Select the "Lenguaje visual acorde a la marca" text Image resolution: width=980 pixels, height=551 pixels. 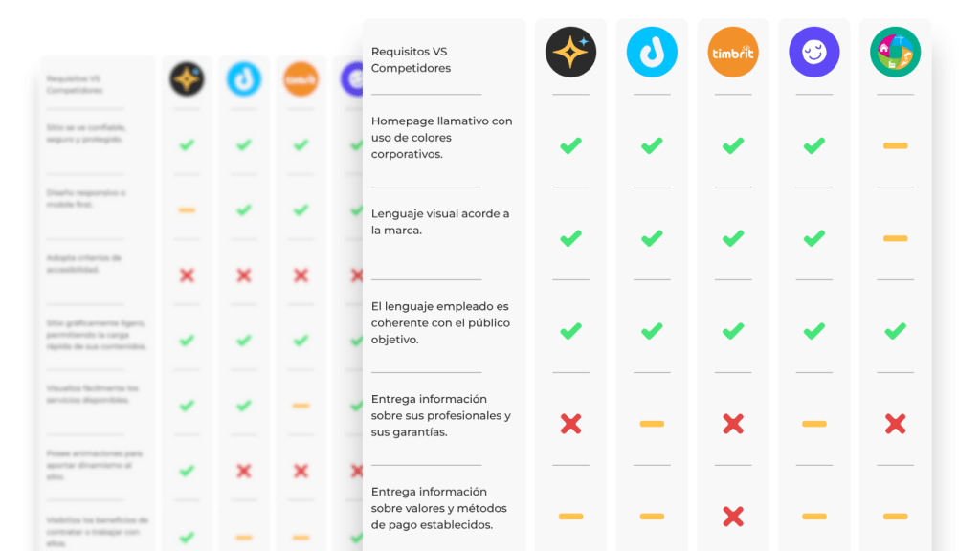click(440, 222)
